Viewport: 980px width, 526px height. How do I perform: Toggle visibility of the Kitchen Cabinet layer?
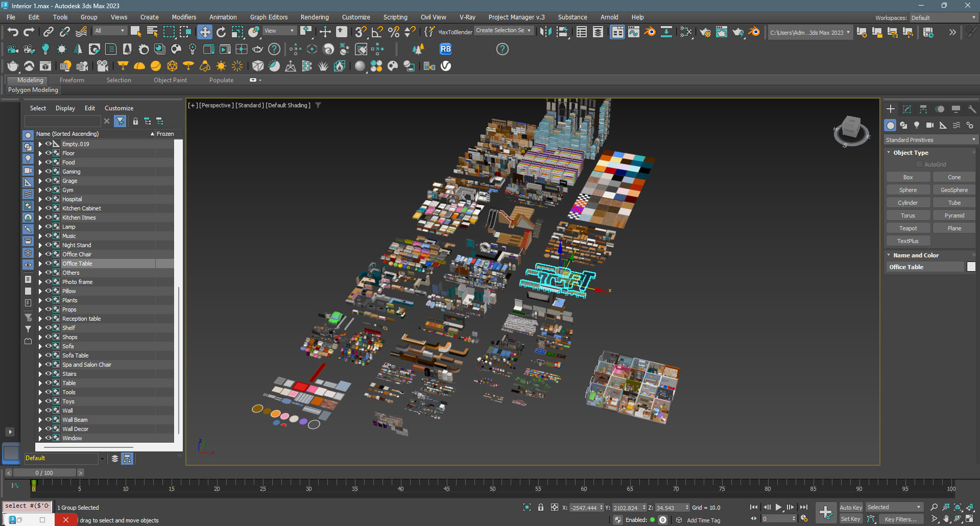tap(49, 208)
